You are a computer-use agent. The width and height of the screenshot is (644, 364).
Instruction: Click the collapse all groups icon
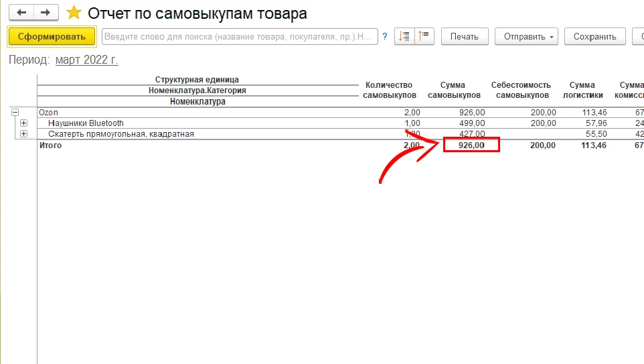pos(404,37)
